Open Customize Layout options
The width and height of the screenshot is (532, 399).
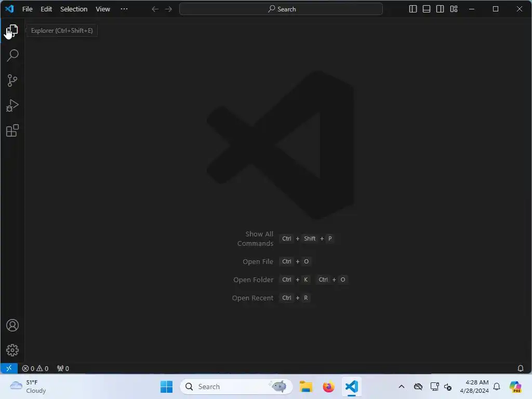[x=454, y=9]
